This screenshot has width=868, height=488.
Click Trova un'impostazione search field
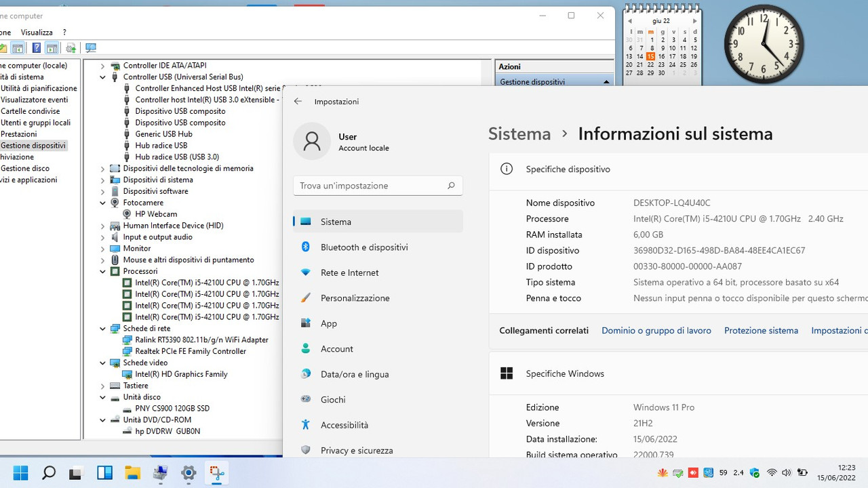378,186
